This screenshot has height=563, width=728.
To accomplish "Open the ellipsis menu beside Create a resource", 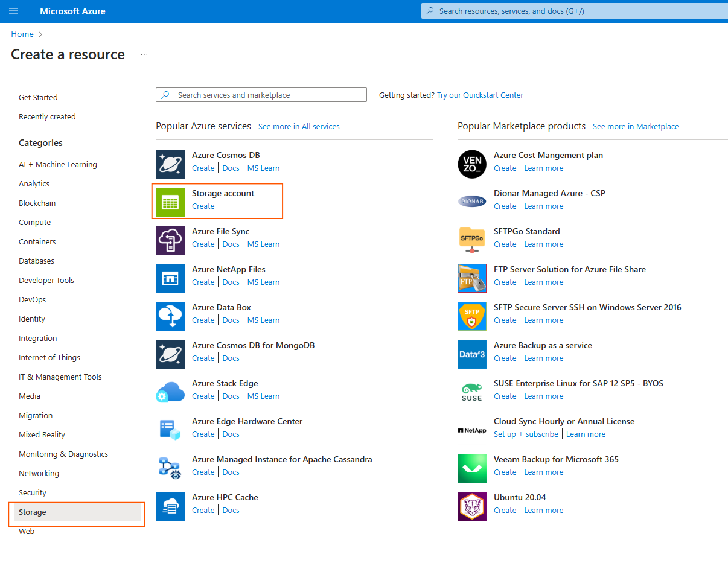I will click(x=144, y=54).
